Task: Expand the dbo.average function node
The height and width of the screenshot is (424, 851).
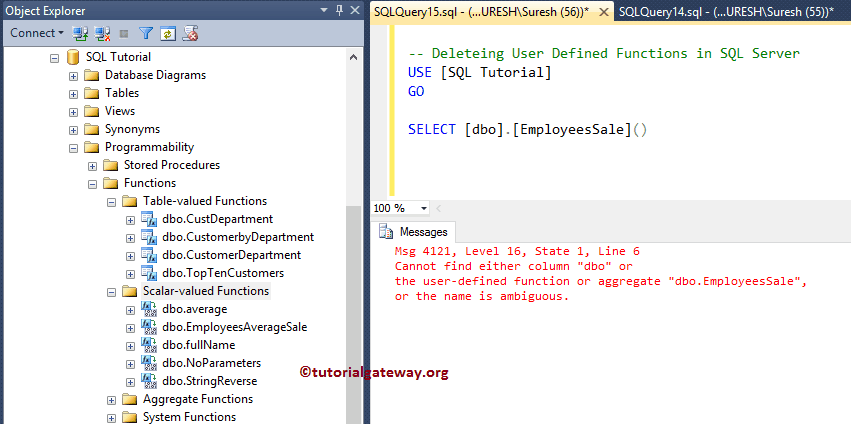Action: (x=130, y=310)
